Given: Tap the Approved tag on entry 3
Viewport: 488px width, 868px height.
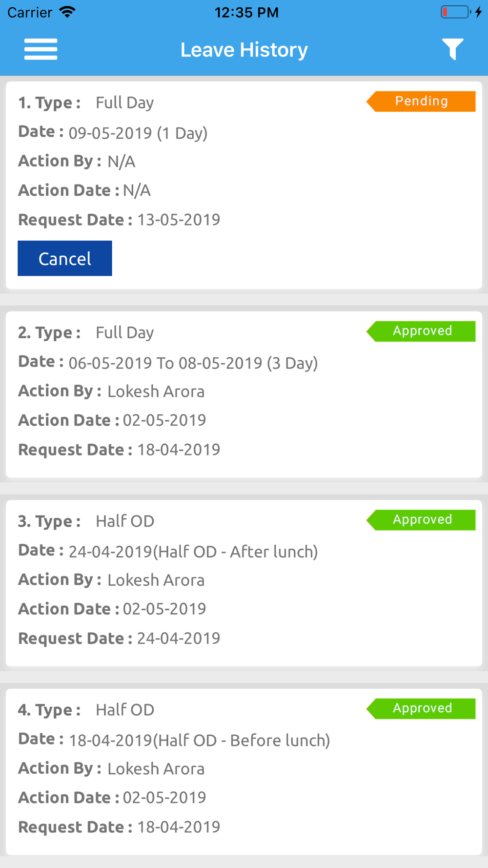Looking at the screenshot, I should tap(421, 520).
